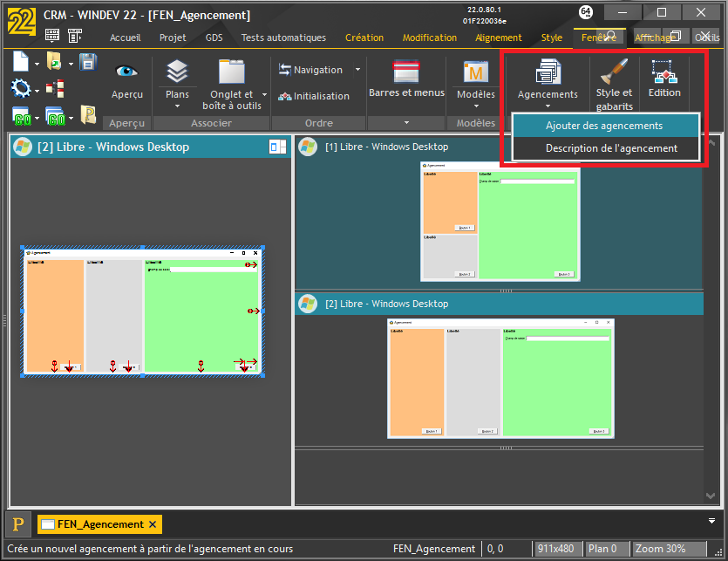Click the floppy disk save icon
This screenshot has width=728, height=561.
coord(88,62)
